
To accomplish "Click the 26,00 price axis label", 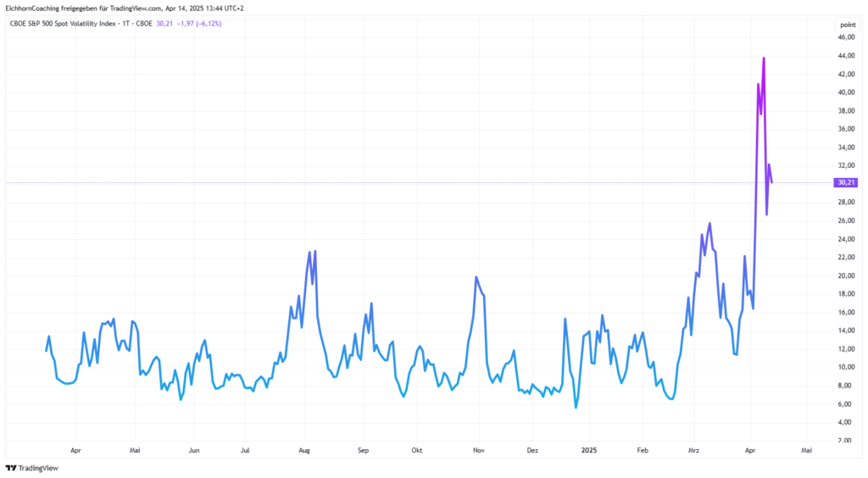I will point(846,220).
